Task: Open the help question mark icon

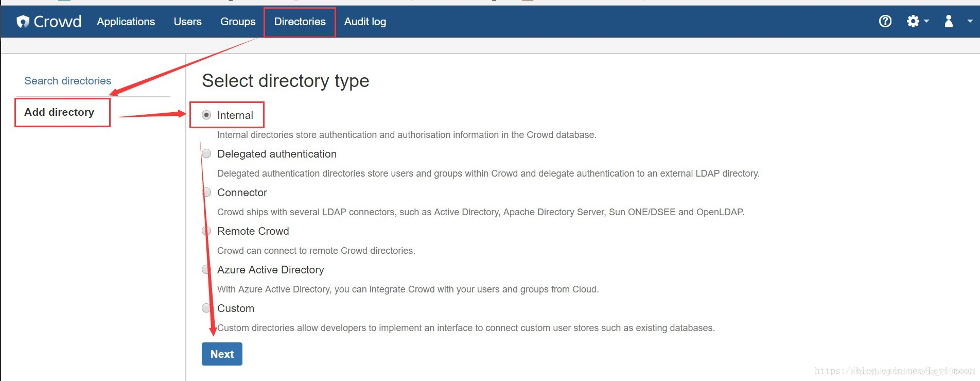Action: 885,21
